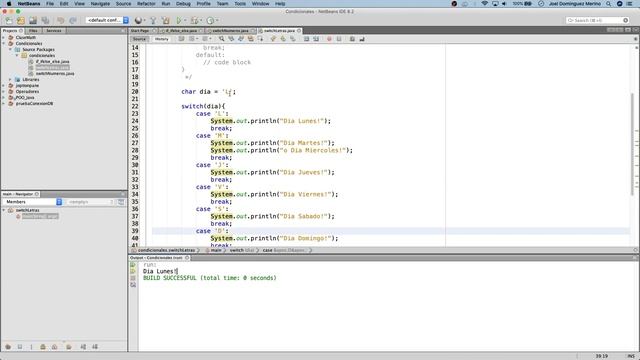The height and width of the screenshot is (360, 640).
Task: Click the macOS Spotlight search icon
Action: (609, 4)
